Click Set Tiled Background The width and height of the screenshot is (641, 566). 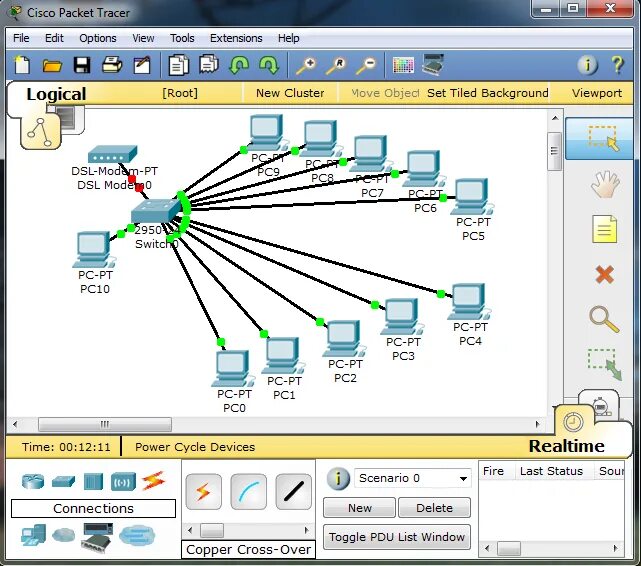(488, 93)
